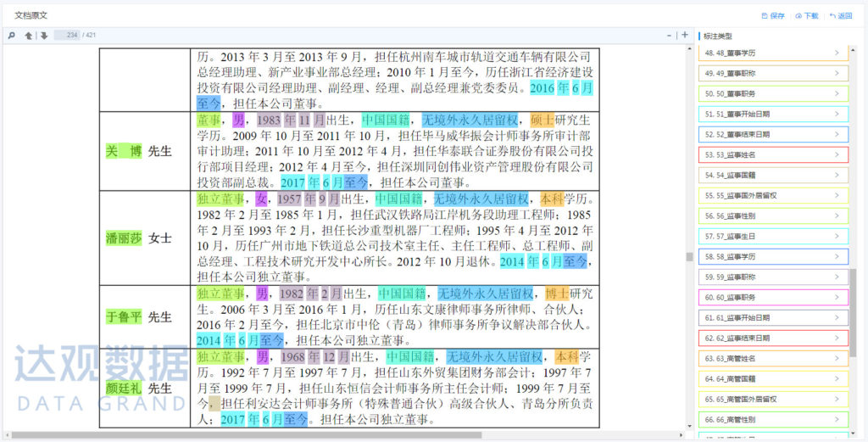Viewport: 868px width, 442px height.
Task: Click highlighted 本科 in 潘丽莎's row
Action: pos(553,199)
